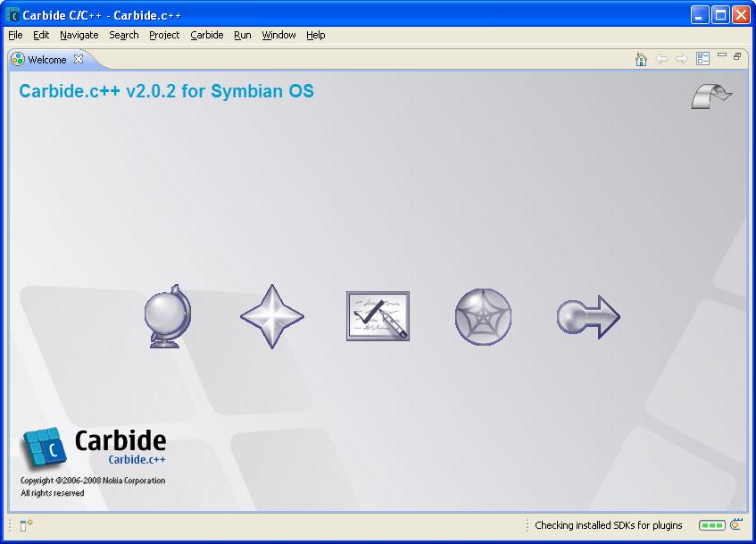Click the Copyright Nokia Corporation text
Image resolution: width=756 pixels, height=544 pixels.
coord(93,481)
